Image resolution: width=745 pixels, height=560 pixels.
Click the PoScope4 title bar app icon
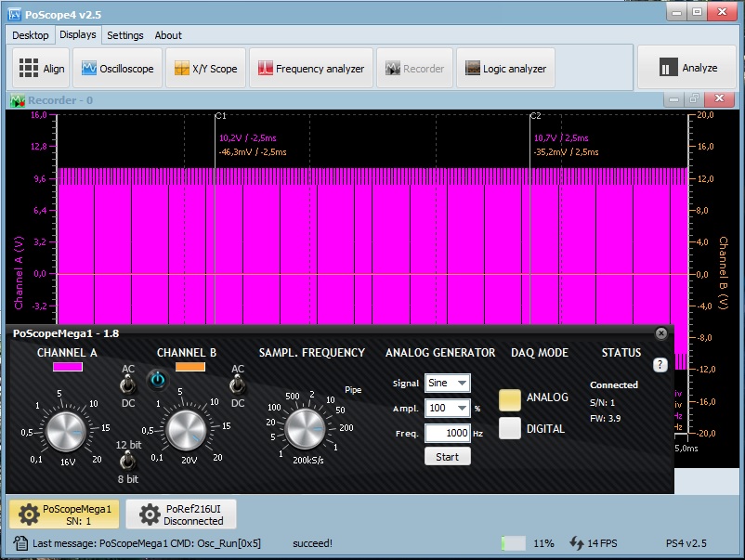[14, 14]
